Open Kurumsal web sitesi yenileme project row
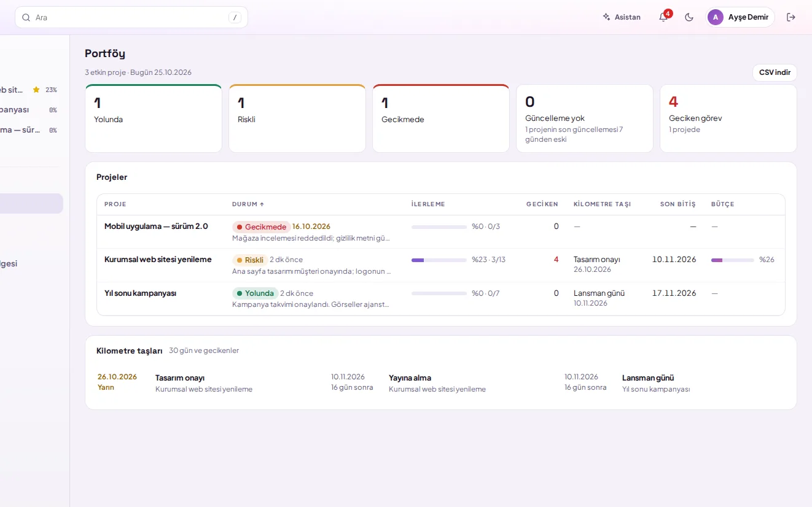This screenshot has width=812, height=507. click(x=441, y=265)
